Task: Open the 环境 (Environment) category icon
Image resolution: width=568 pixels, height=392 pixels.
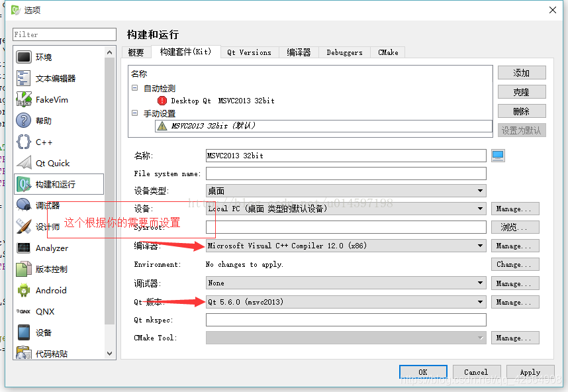Action: (24, 57)
